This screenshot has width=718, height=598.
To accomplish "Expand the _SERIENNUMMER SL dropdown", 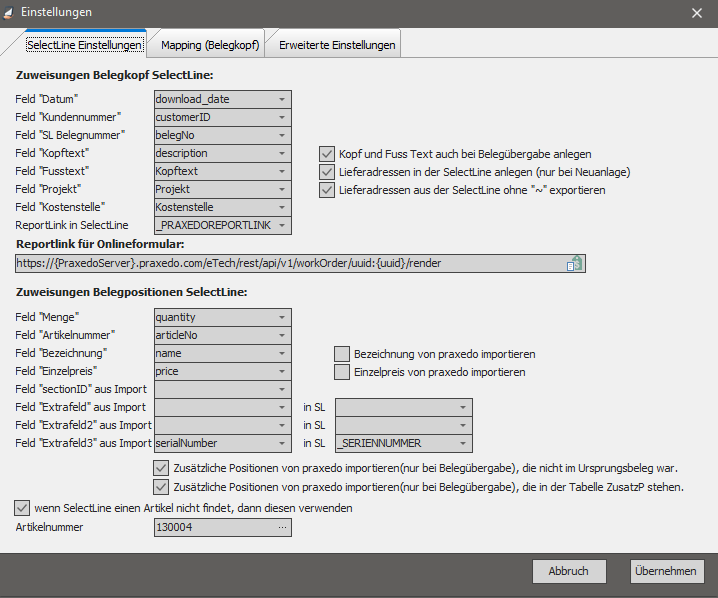I will [463, 443].
